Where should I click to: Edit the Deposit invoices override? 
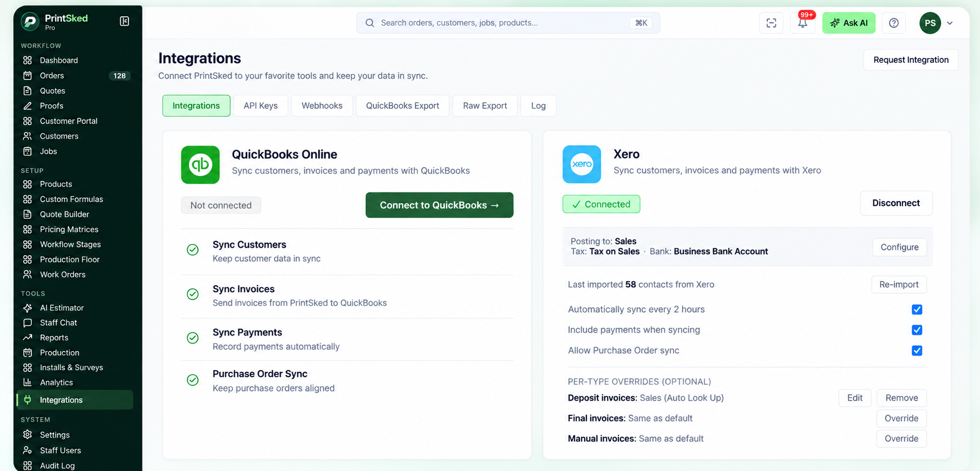855,398
